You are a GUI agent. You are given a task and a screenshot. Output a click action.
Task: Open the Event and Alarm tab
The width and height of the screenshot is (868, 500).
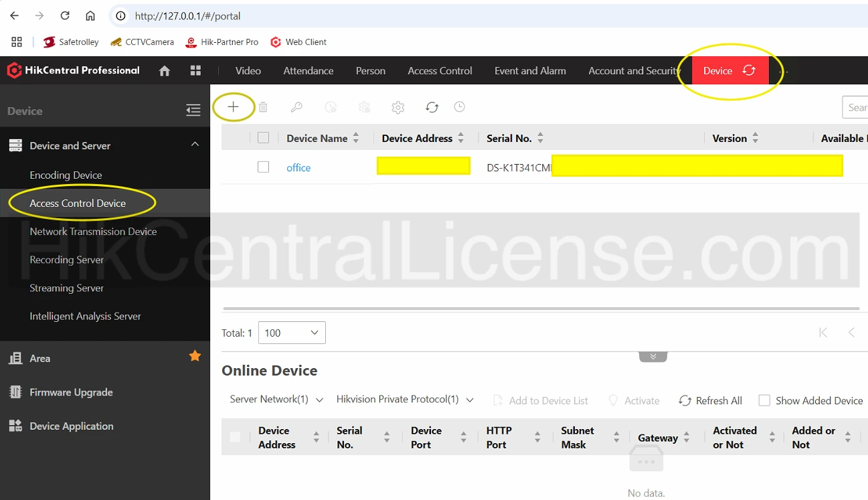(530, 70)
